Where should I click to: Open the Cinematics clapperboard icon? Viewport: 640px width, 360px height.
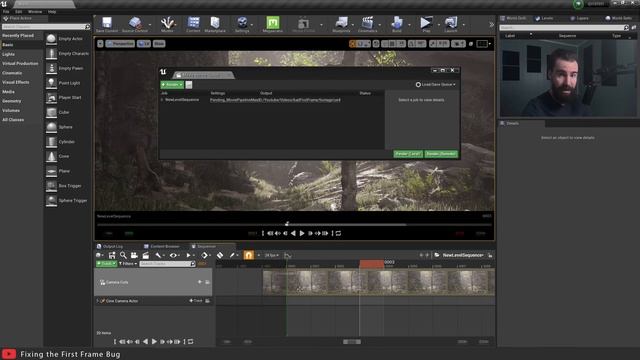coord(367,24)
